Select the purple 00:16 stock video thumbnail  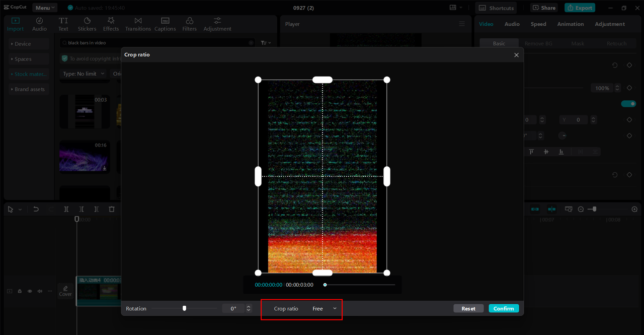click(x=85, y=156)
